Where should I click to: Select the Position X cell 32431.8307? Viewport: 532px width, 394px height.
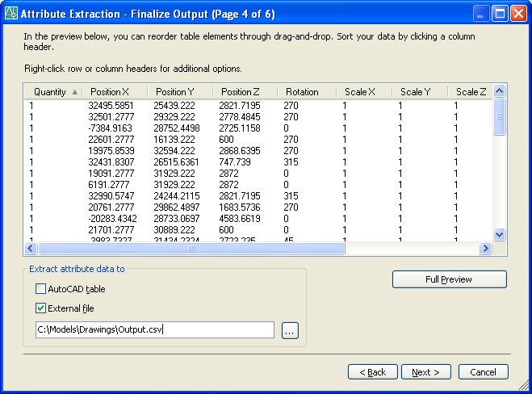tap(111, 161)
